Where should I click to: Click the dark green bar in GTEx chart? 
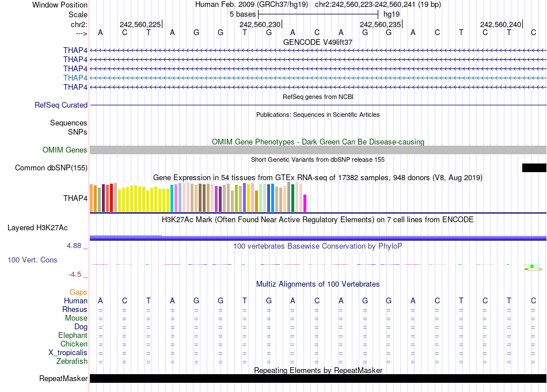293,198
